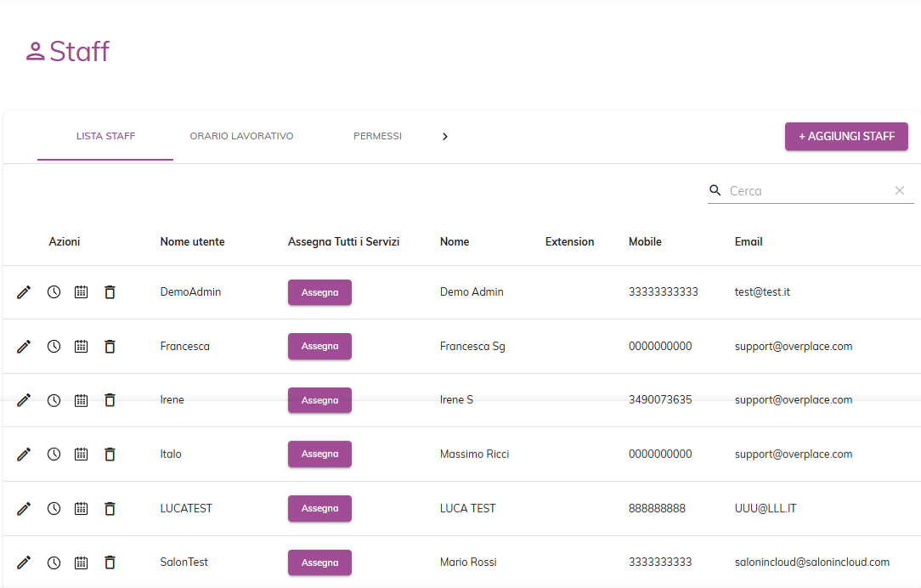Click the trash icon on Francesca's row
The width and height of the screenshot is (921, 588).
point(110,346)
